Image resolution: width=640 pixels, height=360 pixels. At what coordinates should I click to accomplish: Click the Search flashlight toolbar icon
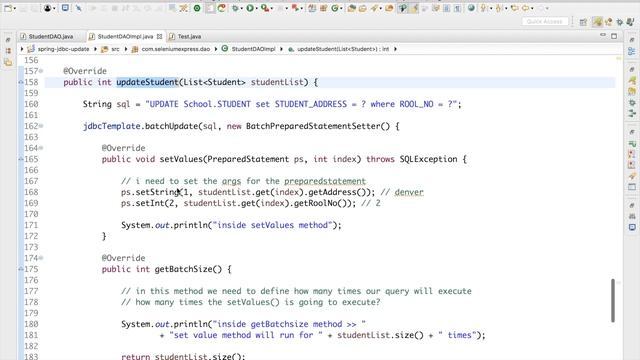point(375,8)
